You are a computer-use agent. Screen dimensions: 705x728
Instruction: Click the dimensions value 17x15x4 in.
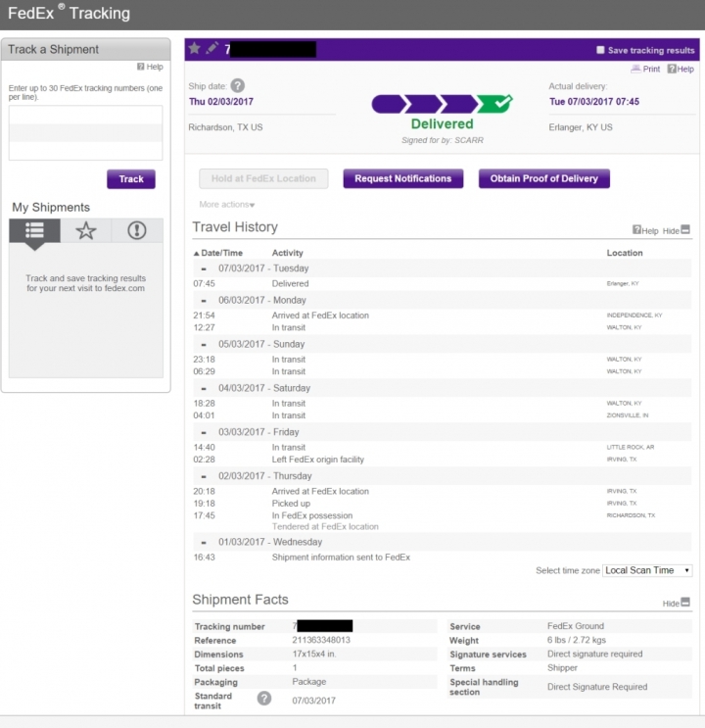point(314,655)
